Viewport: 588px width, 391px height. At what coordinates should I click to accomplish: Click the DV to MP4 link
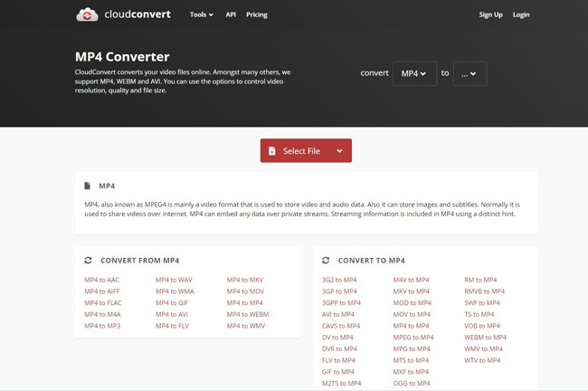[337, 338]
